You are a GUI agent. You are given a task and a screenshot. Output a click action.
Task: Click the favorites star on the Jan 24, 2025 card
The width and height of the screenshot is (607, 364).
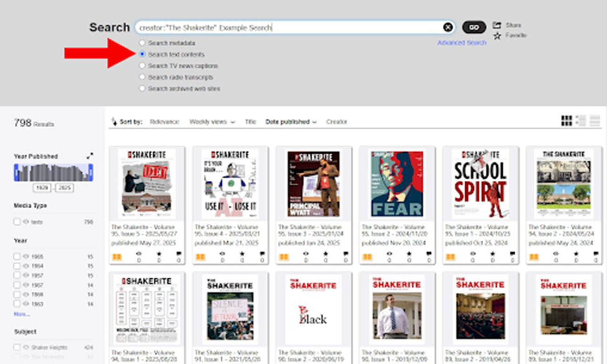pyautogui.click(x=326, y=254)
